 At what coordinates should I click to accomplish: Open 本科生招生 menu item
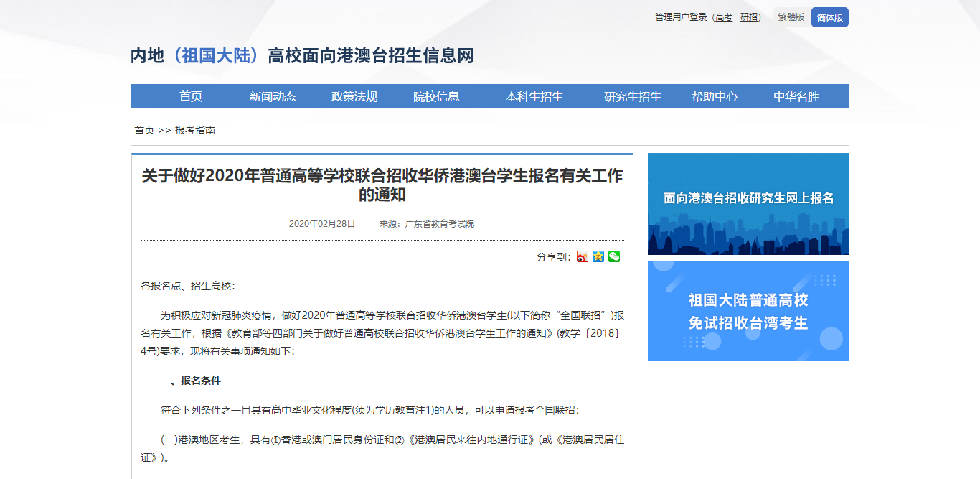[534, 96]
